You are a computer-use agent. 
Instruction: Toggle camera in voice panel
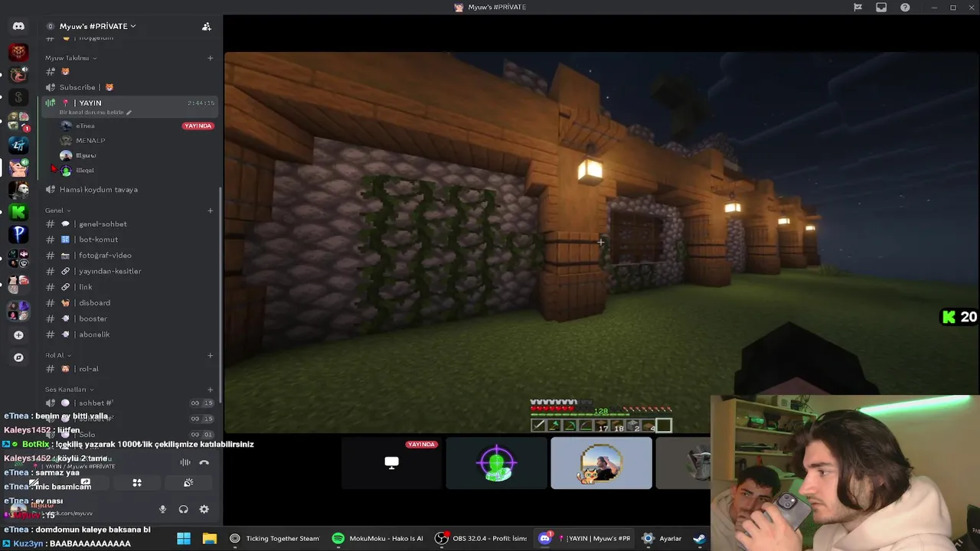(34, 483)
